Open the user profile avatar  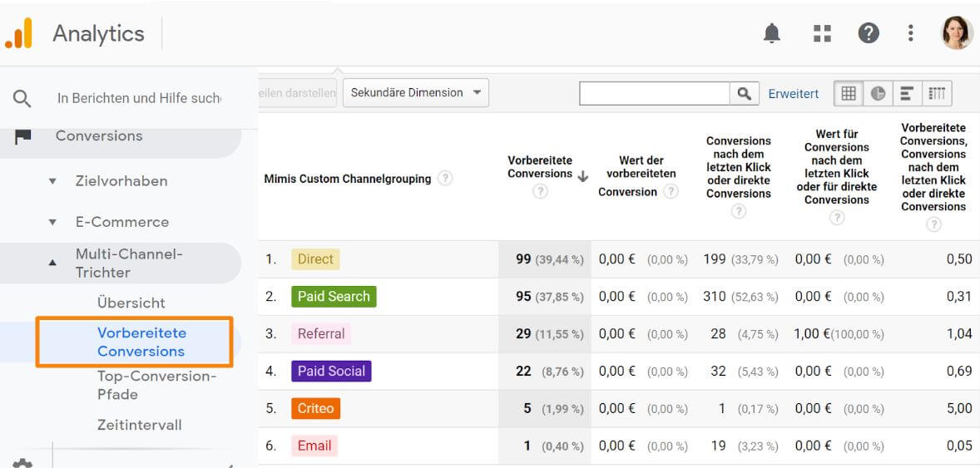(957, 33)
